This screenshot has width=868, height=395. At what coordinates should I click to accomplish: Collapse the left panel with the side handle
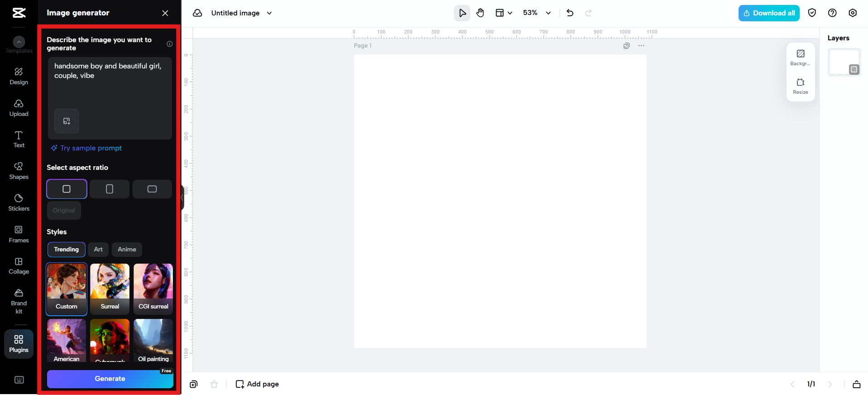pos(182,197)
